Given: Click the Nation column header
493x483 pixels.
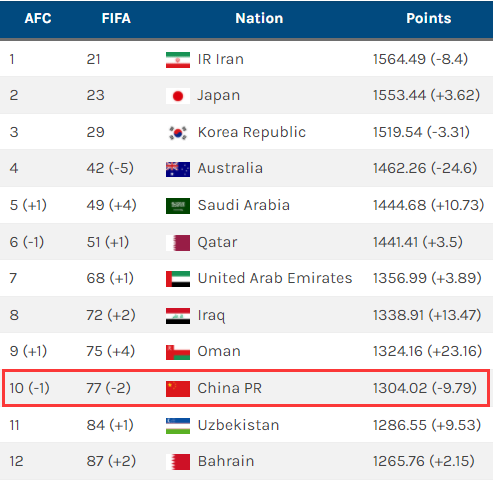Looking at the screenshot, I should coord(259,18).
